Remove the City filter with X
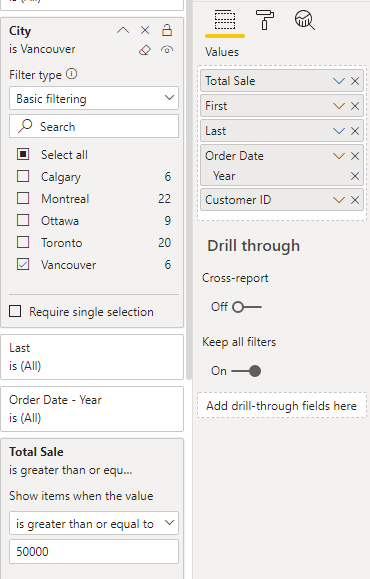The width and height of the screenshot is (370, 579). [145, 30]
